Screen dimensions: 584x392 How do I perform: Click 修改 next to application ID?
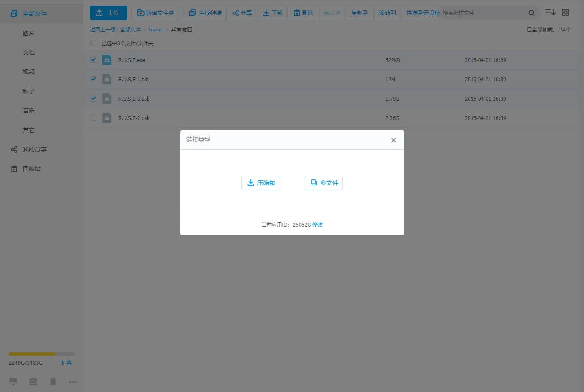pos(318,225)
